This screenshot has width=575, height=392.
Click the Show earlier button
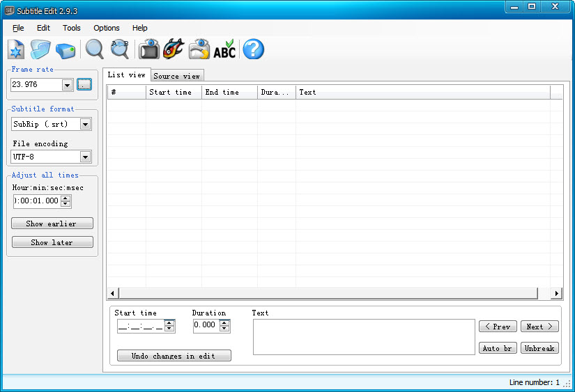(52, 224)
